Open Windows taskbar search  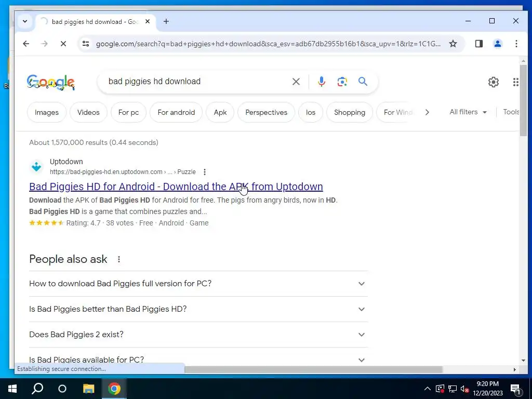(37, 389)
